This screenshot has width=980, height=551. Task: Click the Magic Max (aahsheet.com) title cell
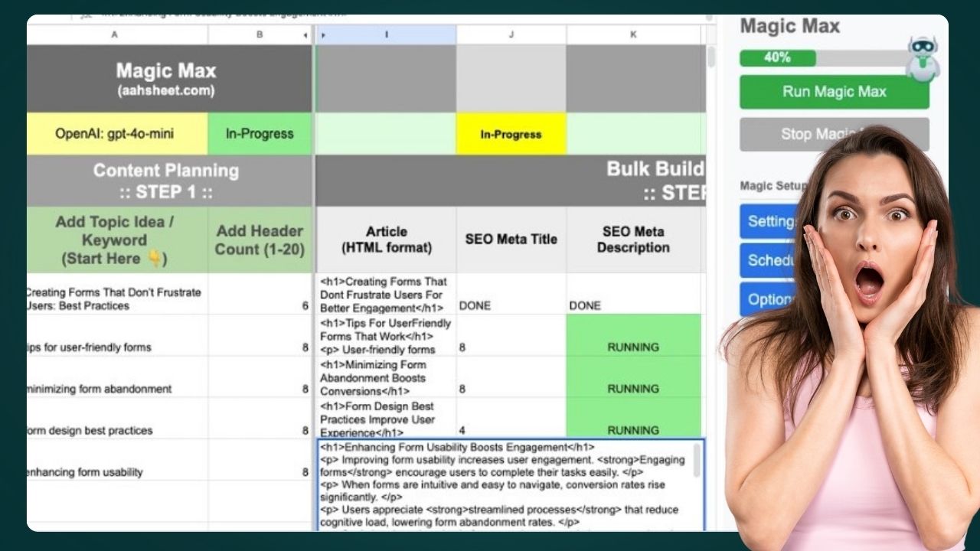(x=169, y=79)
